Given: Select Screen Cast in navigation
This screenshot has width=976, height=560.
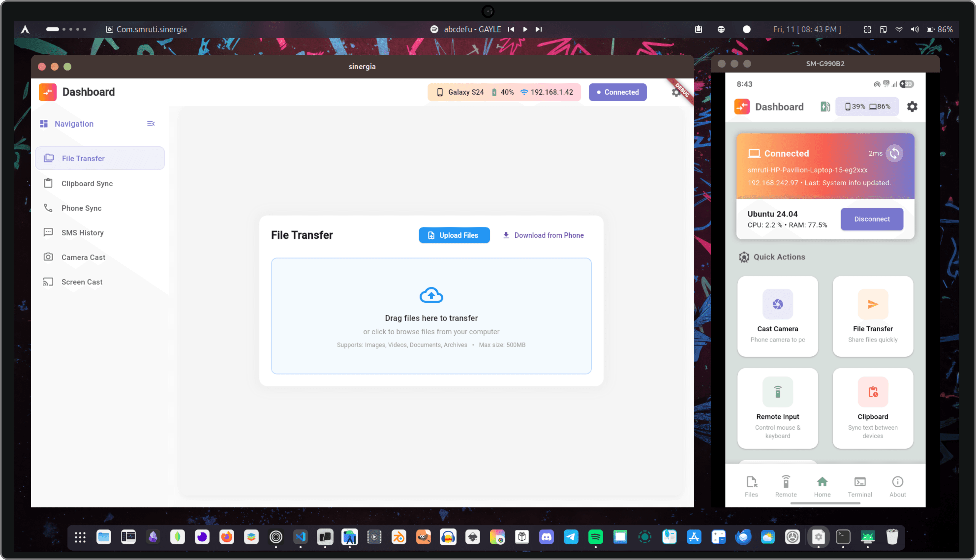Looking at the screenshot, I should point(82,282).
